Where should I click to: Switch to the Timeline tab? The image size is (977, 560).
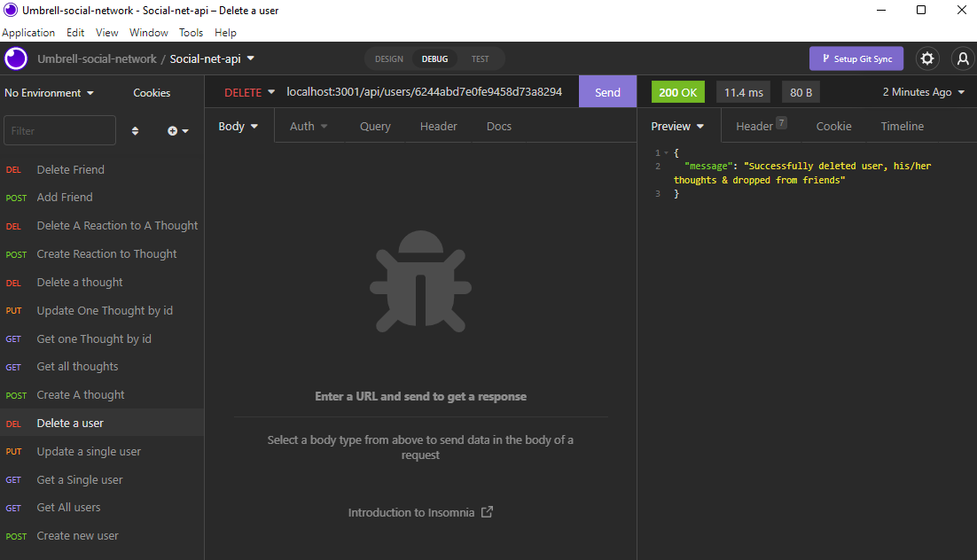tap(902, 126)
